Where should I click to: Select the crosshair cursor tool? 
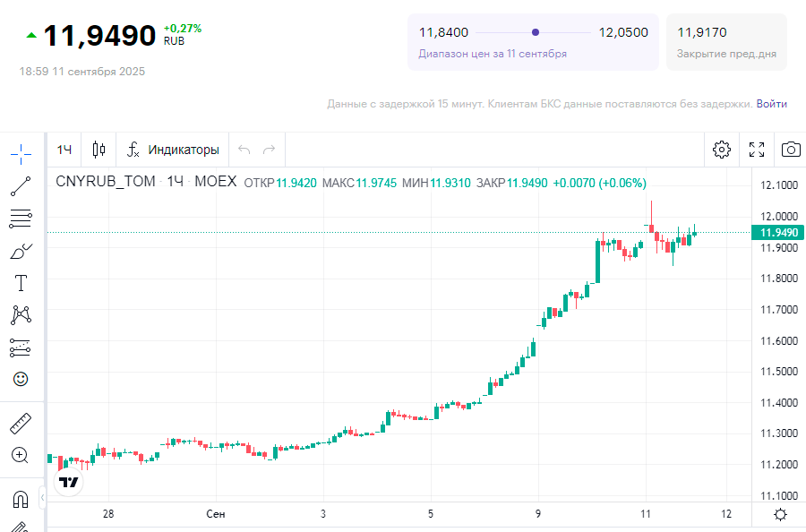(21, 153)
